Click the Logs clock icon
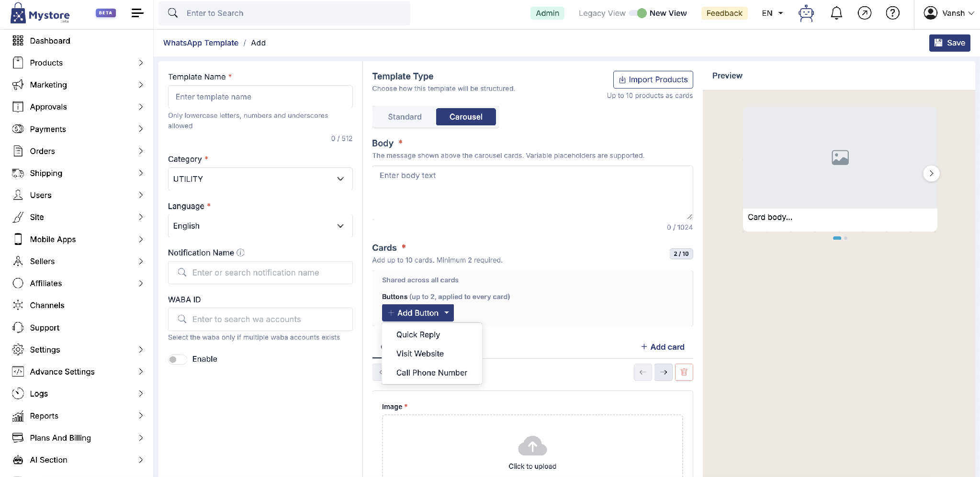The width and height of the screenshot is (980, 477). click(x=18, y=393)
